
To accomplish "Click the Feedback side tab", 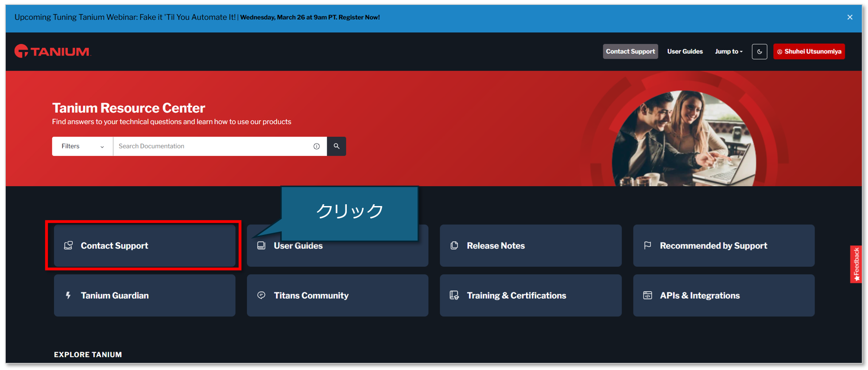I will tap(856, 264).
